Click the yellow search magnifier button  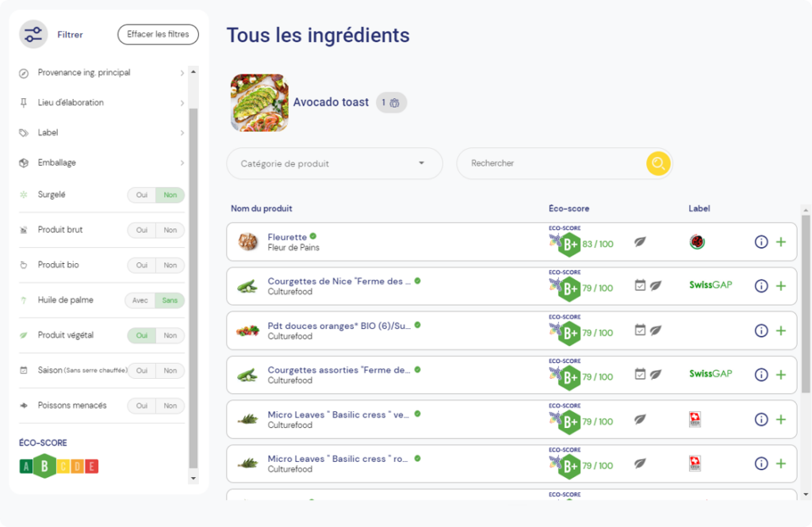(658, 163)
